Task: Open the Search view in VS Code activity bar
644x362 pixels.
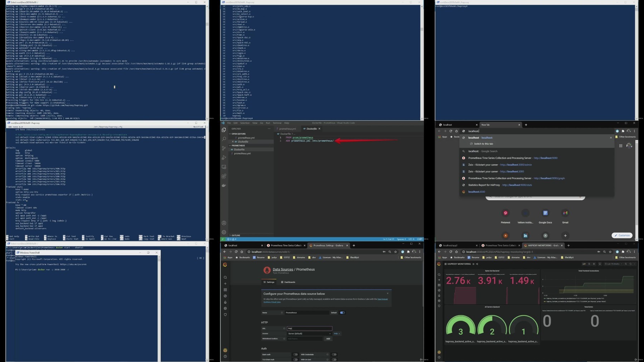Action: (224, 139)
